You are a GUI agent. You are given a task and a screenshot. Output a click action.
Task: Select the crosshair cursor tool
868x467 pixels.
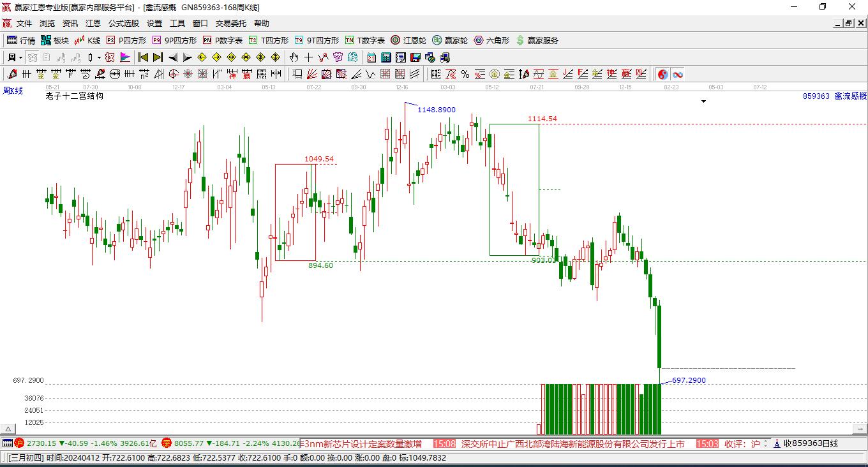pyautogui.click(x=309, y=57)
